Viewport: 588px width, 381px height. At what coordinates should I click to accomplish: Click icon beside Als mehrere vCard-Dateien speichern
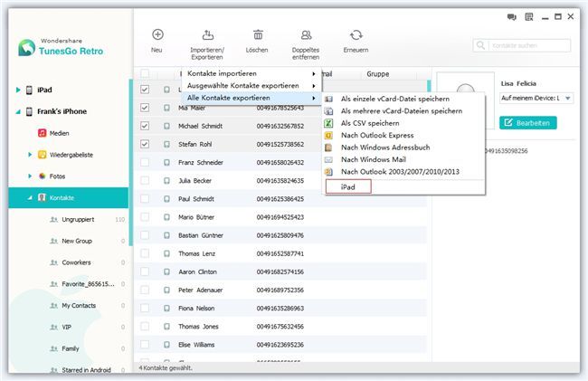pyautogui.click(x=328, y=111)
